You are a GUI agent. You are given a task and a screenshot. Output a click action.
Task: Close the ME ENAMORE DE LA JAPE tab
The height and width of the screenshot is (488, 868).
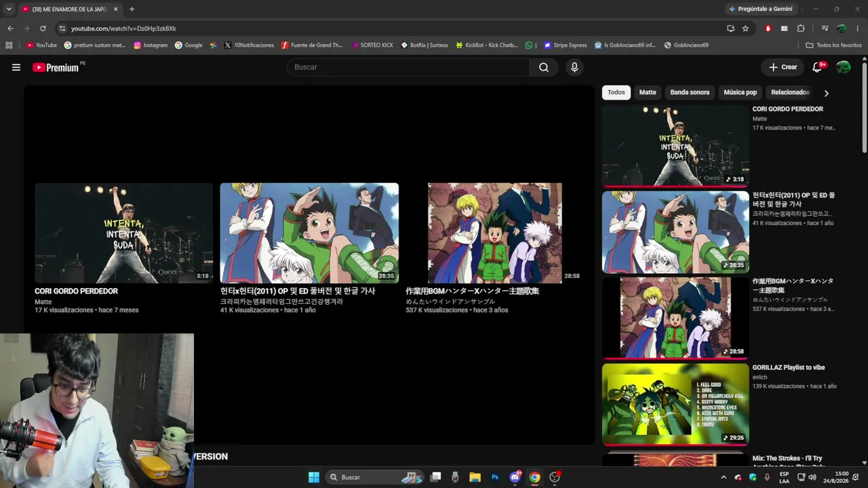115,9
